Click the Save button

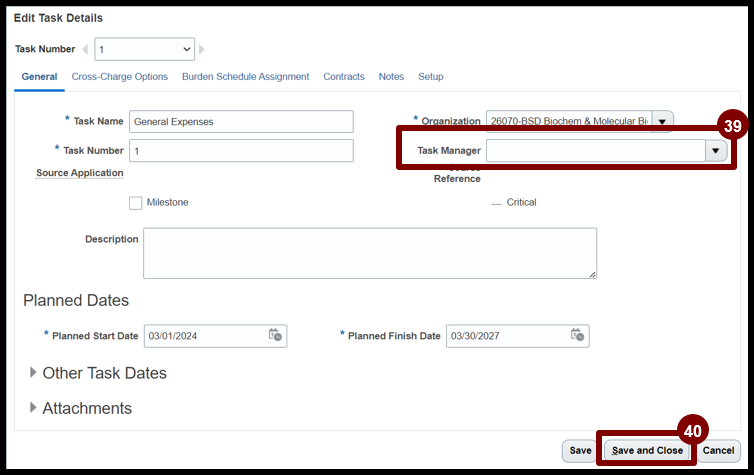(580, 451)
